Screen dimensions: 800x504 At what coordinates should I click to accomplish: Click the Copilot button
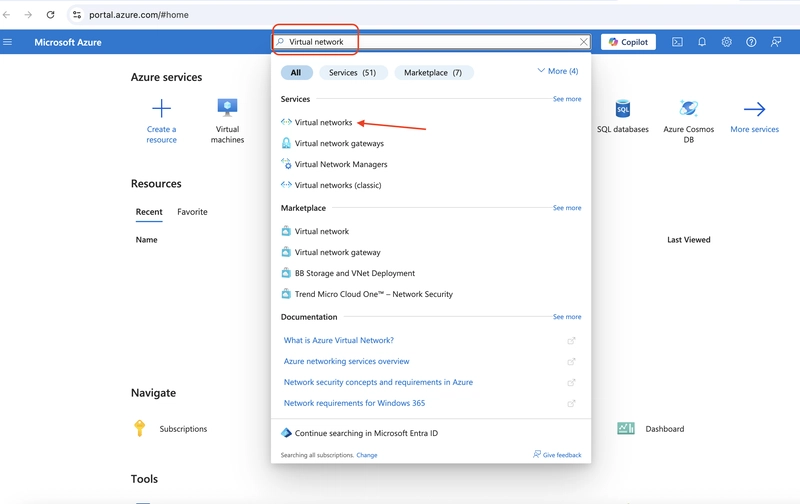coord(628,42)
